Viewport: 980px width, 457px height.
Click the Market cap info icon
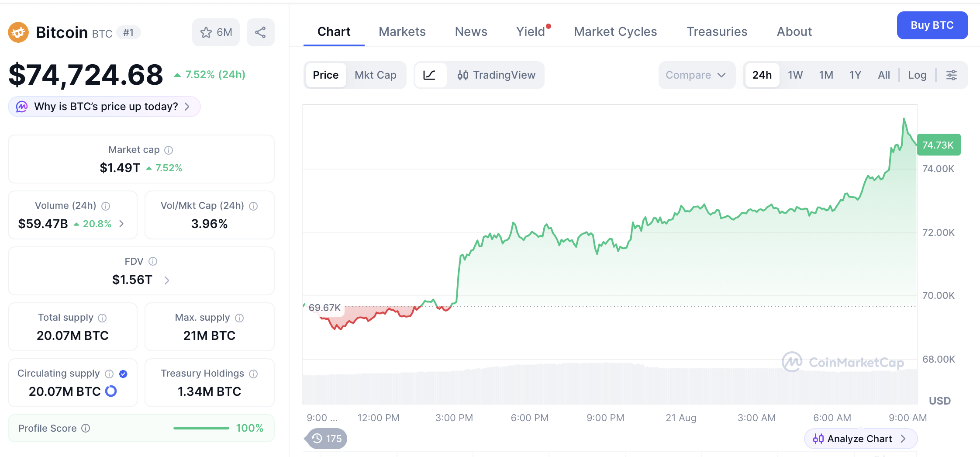coord(169,150)
